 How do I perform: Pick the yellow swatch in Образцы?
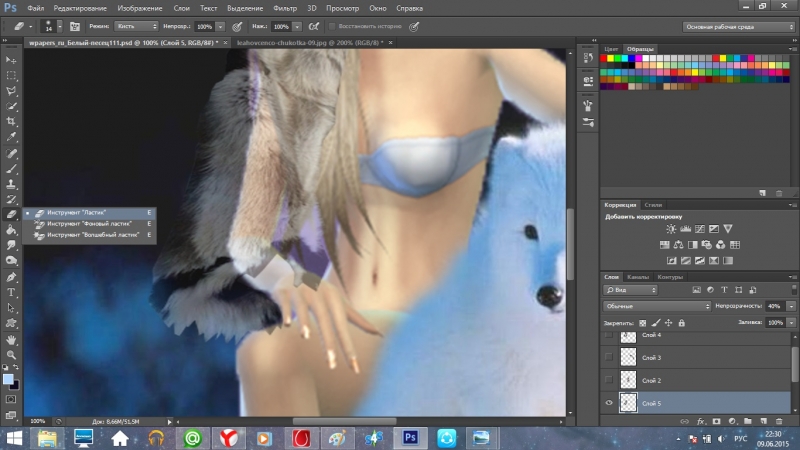[x=611, y=59]
